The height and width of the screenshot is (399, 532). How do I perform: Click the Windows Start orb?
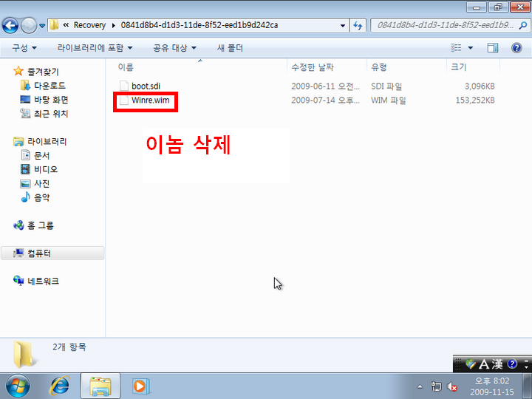[x=18, y=386]
